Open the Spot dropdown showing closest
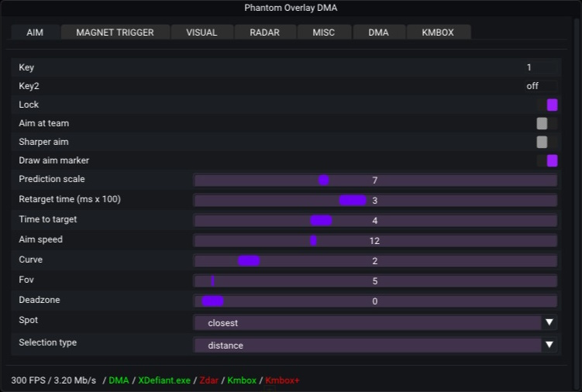 coord(375,322)
